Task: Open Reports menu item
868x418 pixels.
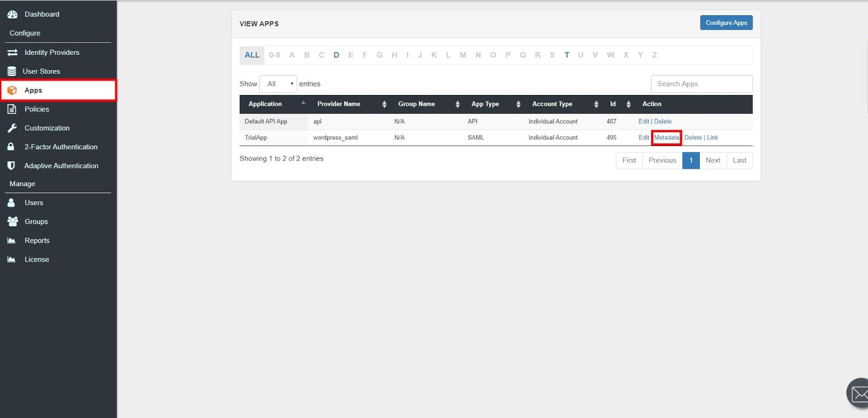Action: 37,240
